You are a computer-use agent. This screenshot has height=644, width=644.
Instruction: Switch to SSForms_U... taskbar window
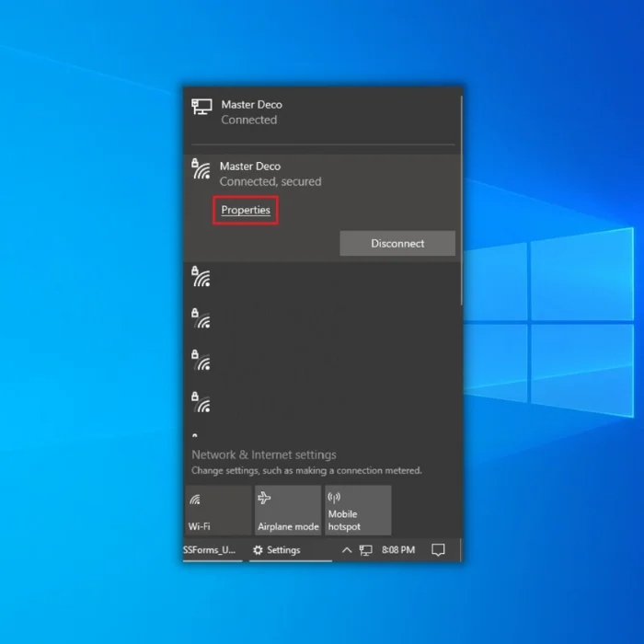[x=210, y=550]
